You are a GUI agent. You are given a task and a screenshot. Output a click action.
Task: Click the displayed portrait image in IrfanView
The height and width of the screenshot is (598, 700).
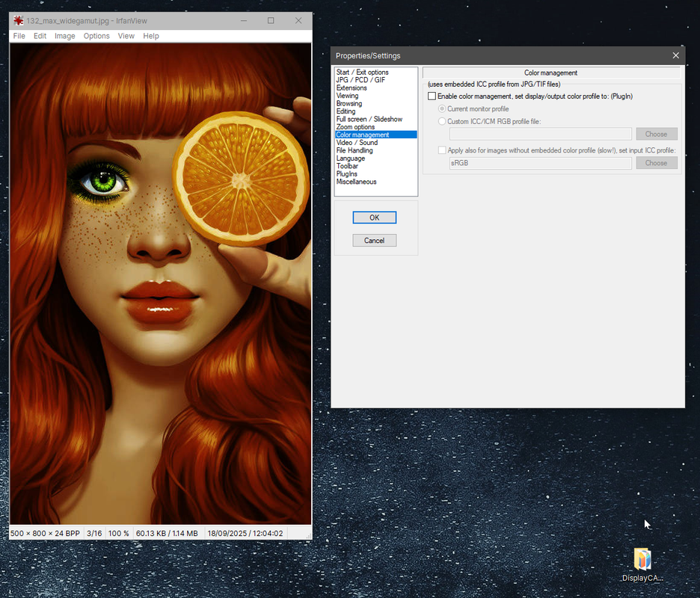pos(160,284)
